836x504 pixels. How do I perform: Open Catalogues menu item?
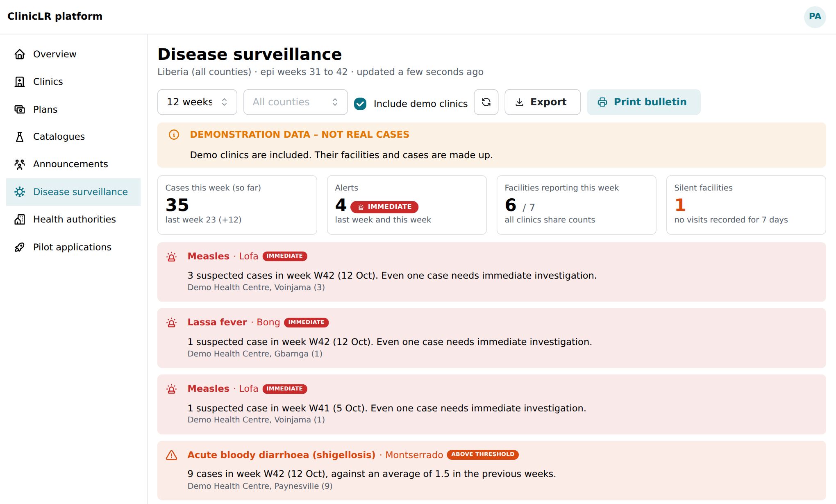[73, 136]
